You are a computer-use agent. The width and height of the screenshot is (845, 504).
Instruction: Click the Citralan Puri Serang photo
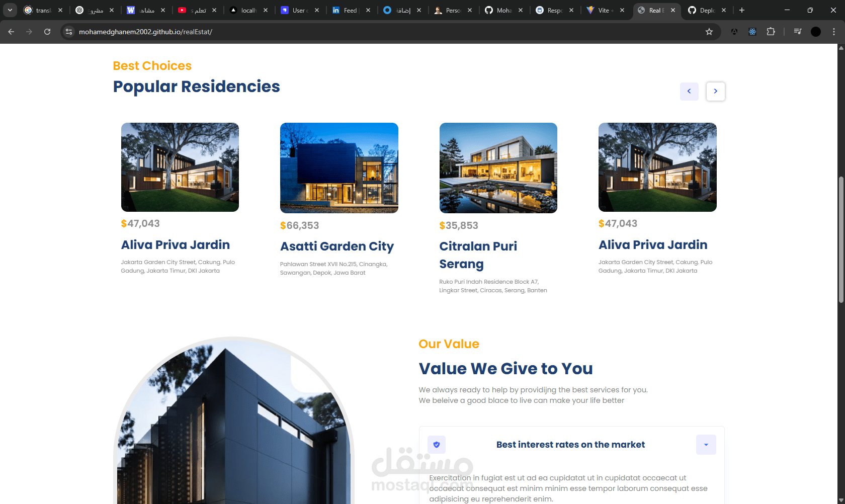pyautogui.click(x=498, y=167)
